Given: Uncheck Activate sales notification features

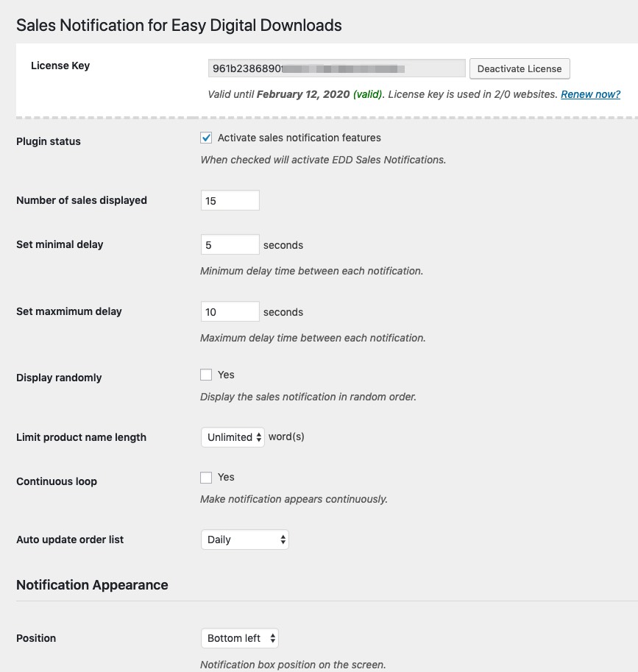Looking at the screenshot, I should pyautogui.click(x=206, y=138).
